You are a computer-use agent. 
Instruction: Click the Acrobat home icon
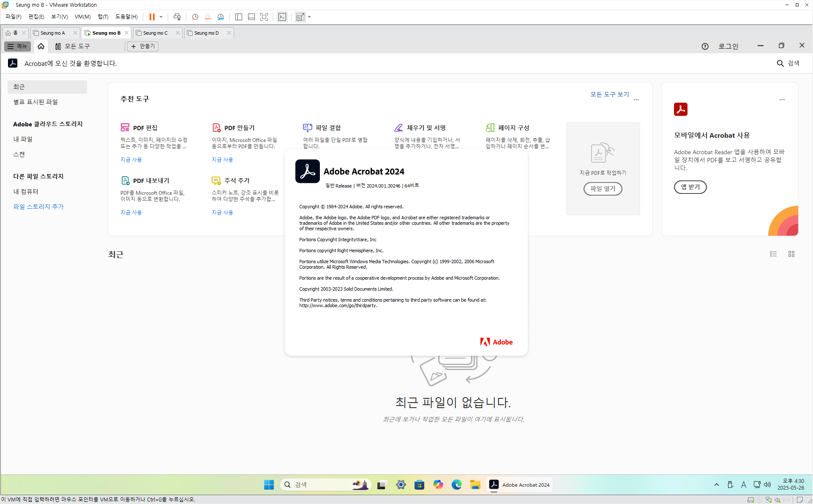point(41,46)
